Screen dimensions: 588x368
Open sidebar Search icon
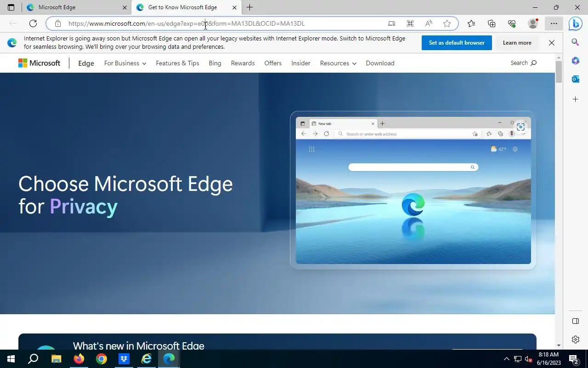tap(575, 42)
